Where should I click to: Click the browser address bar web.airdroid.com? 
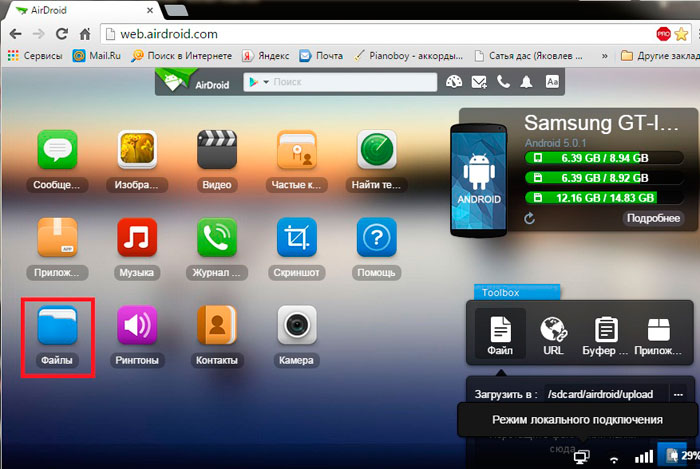click(377, 34)
